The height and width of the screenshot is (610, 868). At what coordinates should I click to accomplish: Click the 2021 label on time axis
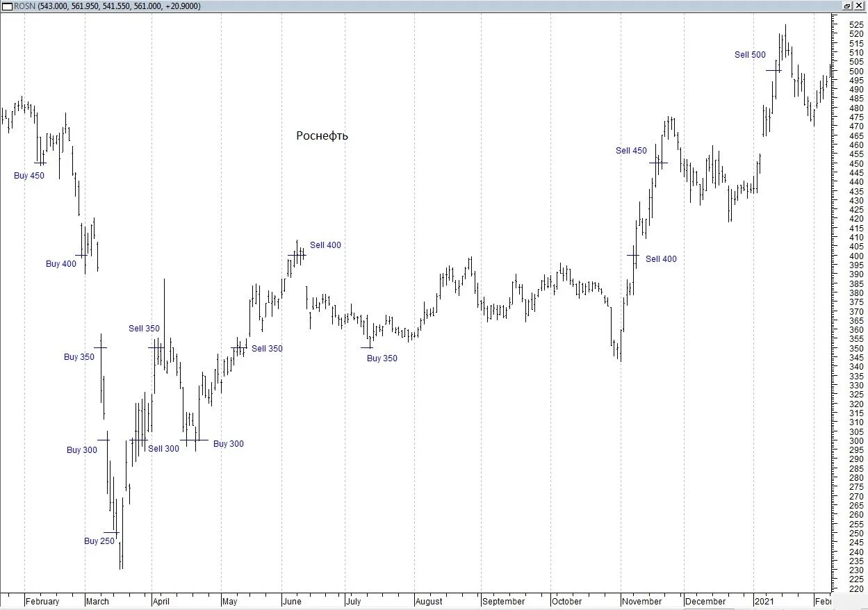point(765,602)
